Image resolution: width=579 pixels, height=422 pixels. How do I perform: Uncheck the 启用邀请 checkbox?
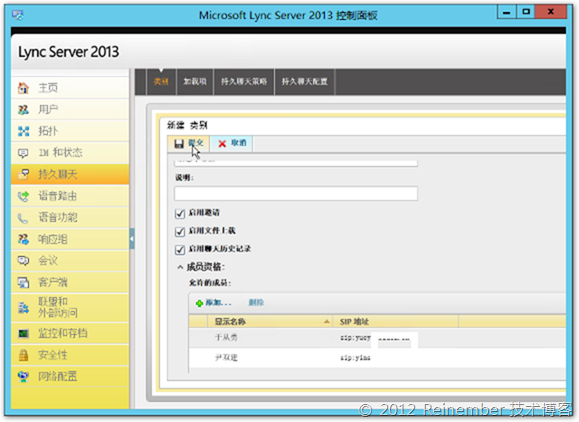[x=180, y=213]
